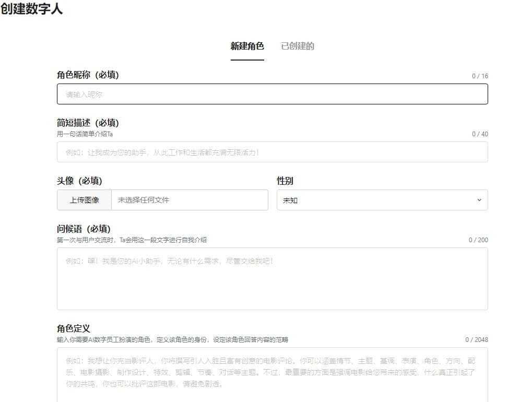This screenshot has height=402, width=532.
Task: Click the 0 / 16 nickname counter
Action: point(480,75)
